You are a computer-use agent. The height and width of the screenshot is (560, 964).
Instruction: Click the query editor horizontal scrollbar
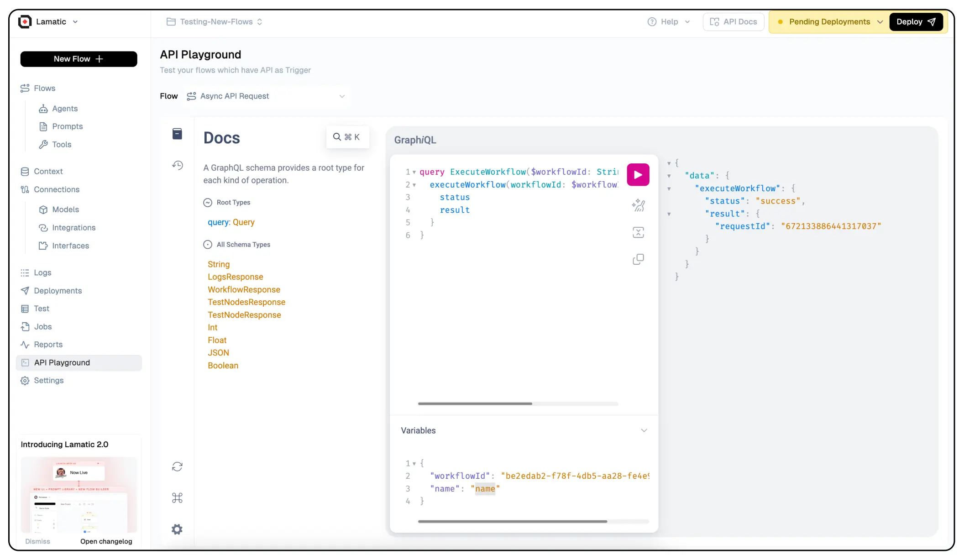(475, 403)
